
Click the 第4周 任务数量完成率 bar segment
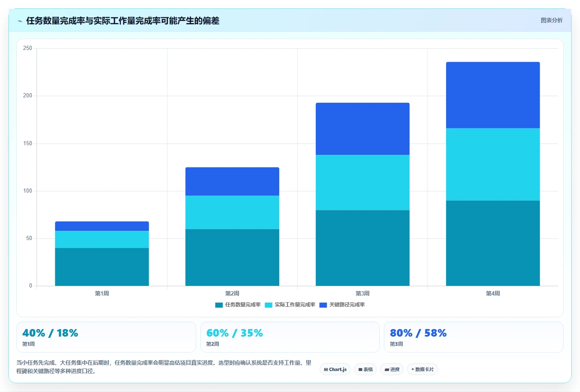tap(493, 243)
